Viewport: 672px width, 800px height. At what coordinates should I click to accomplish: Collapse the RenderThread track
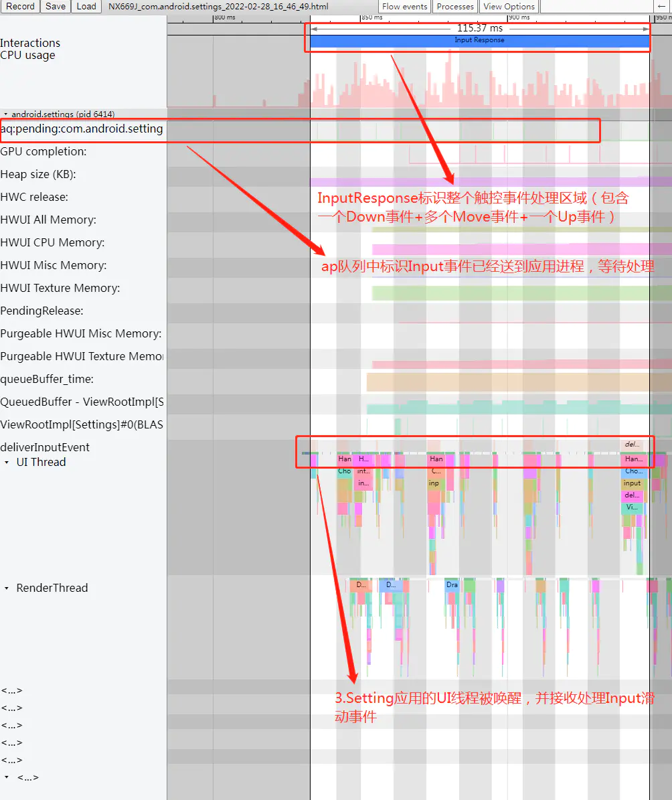pos(7,588)
